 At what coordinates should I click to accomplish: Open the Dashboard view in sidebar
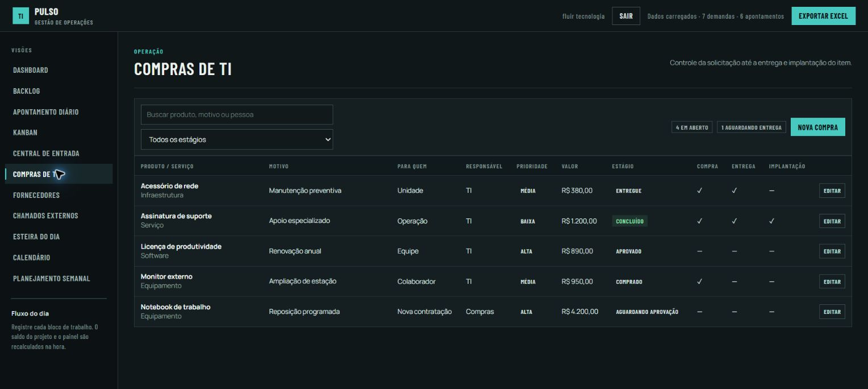click(31, 70)
